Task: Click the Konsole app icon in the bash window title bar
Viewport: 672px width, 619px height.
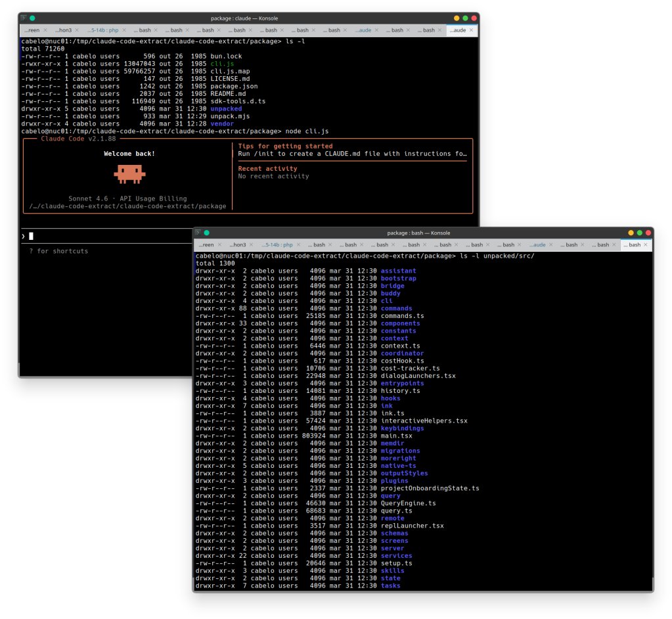Action: pos(198,233)
